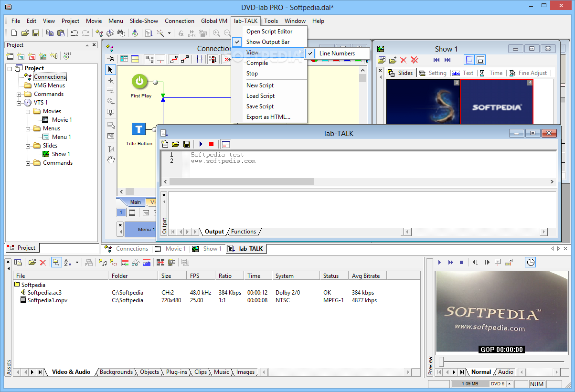
Task: Click the glasses icon in the Assets toolbar
Action: coord(135,262)
